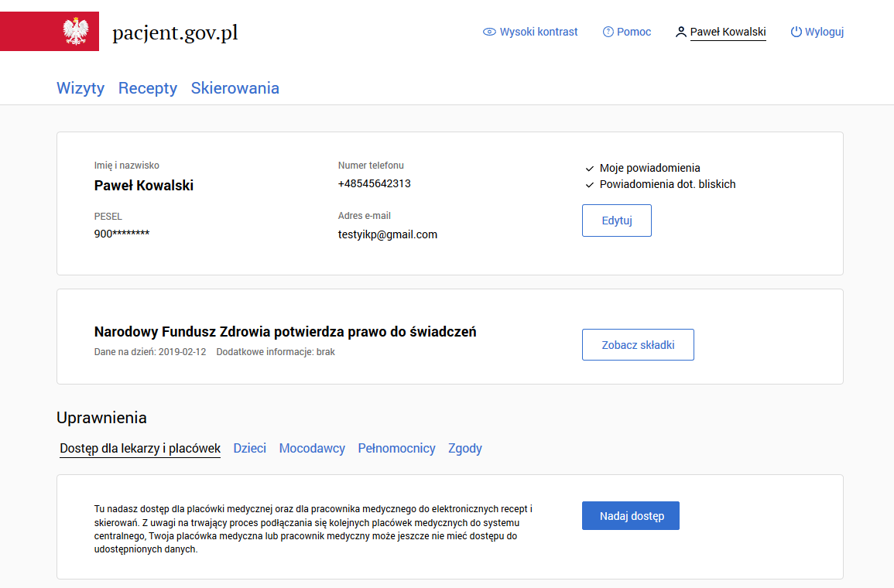Viewport: 894px width, 588px height.
Task: Switch to the Dzieci tab
Action: (x=250, y=449)
